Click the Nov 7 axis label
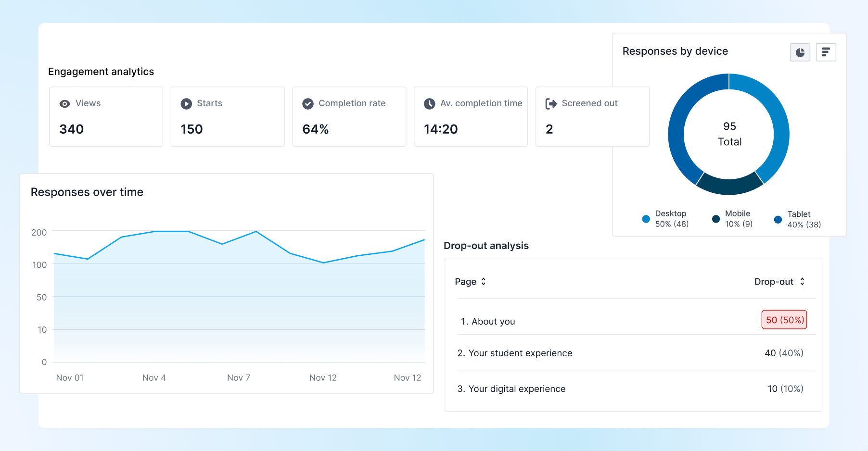Viewport: 868px width, 451px height. [239, 378]
